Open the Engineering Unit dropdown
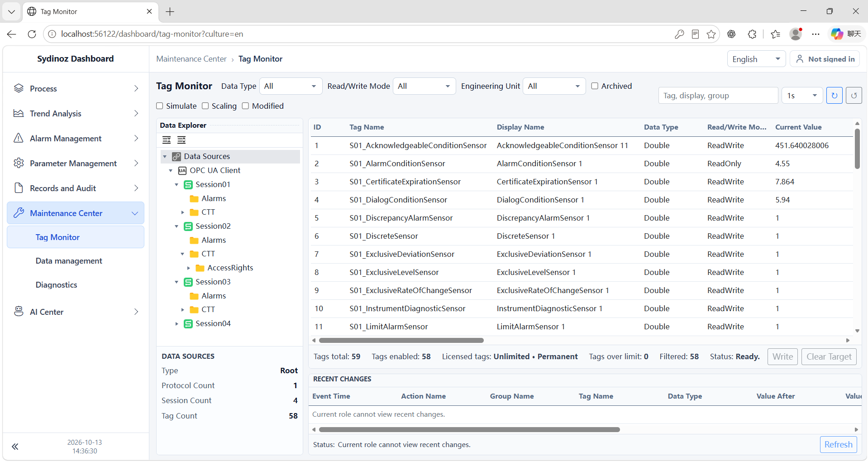 click(554, 86)
